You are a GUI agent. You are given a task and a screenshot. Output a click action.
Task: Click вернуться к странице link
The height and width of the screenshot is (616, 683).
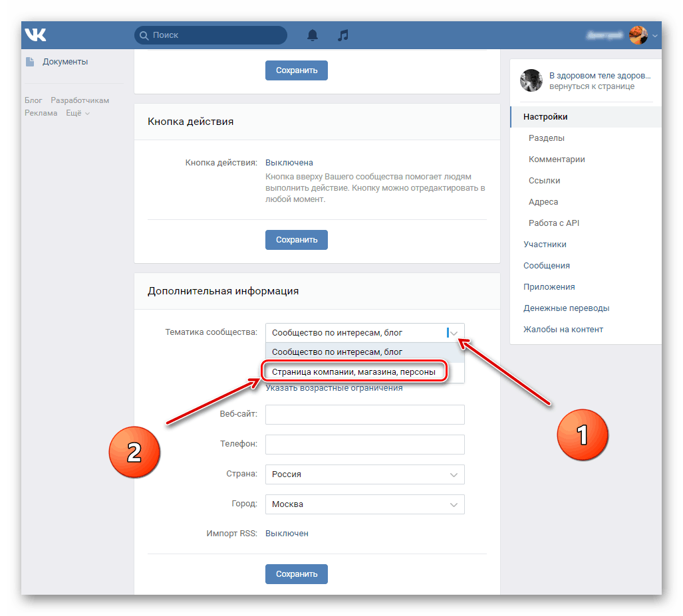(x=591, y=86)
